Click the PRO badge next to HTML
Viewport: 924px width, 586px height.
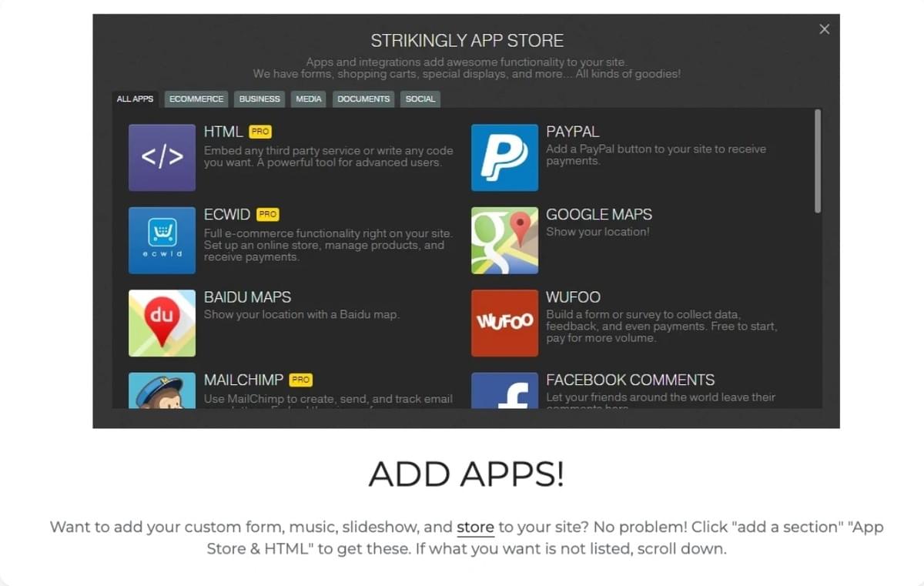coord(260,132)
